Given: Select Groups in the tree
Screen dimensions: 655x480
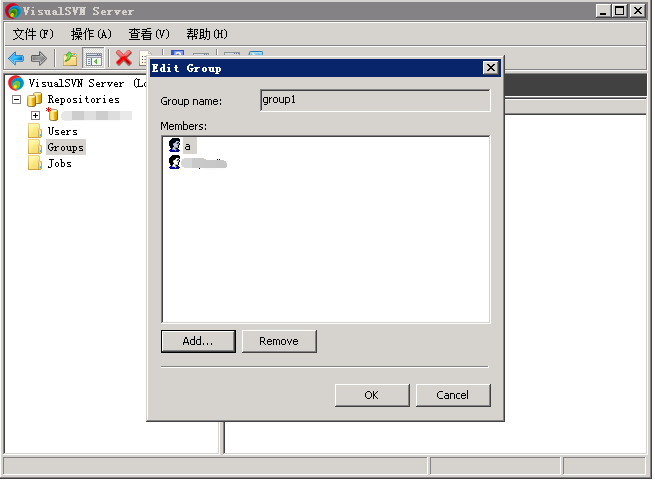Looking at the screenshot, I should [66, 147].
